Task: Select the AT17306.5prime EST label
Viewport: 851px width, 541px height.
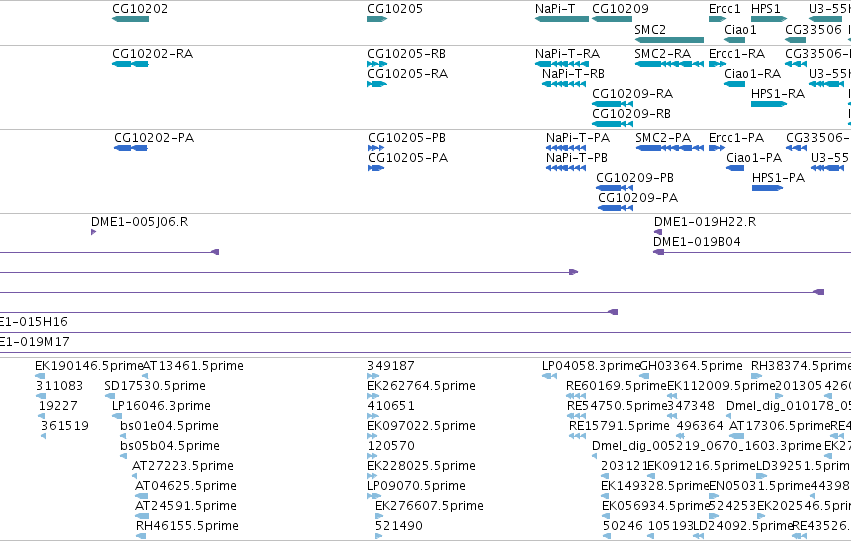Action: pos(779,426)
